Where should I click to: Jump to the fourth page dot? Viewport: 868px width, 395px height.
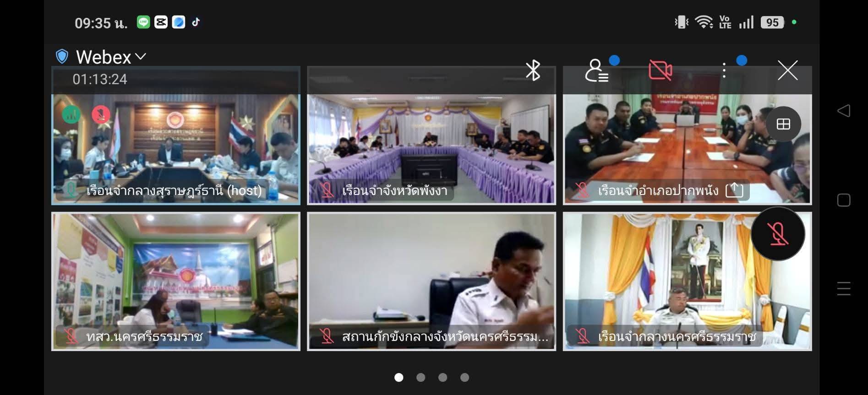[464, 377]
